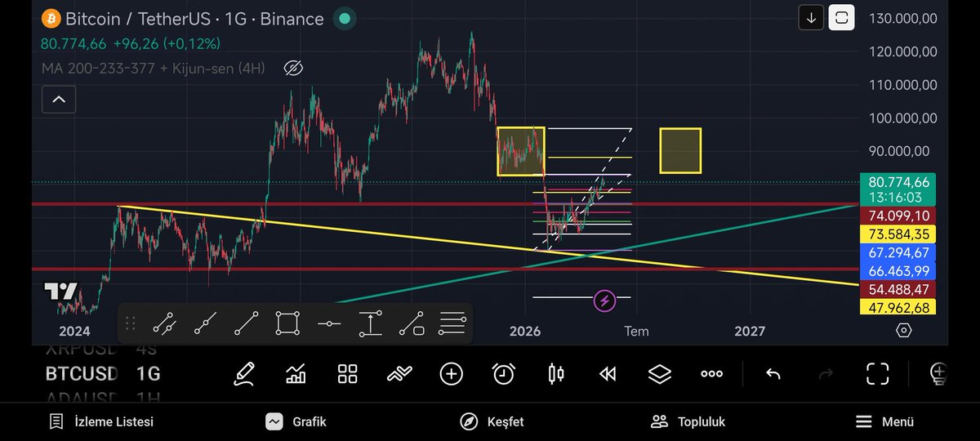Collapse the indicator legend chevron
This screenshot has height=441, width=980.
pyautogui.click(x=59, y=100)
